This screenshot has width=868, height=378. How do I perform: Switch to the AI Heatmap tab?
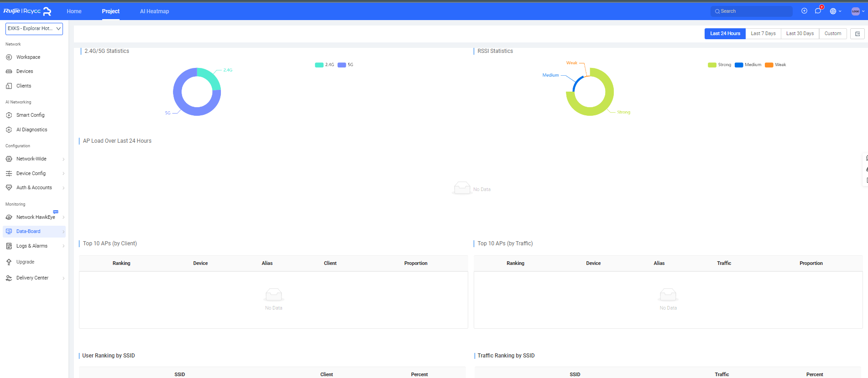(154, 11)
